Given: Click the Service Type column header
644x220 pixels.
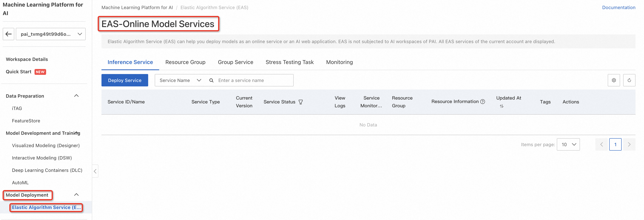Looking at the screenshot, I should (205, 102).
